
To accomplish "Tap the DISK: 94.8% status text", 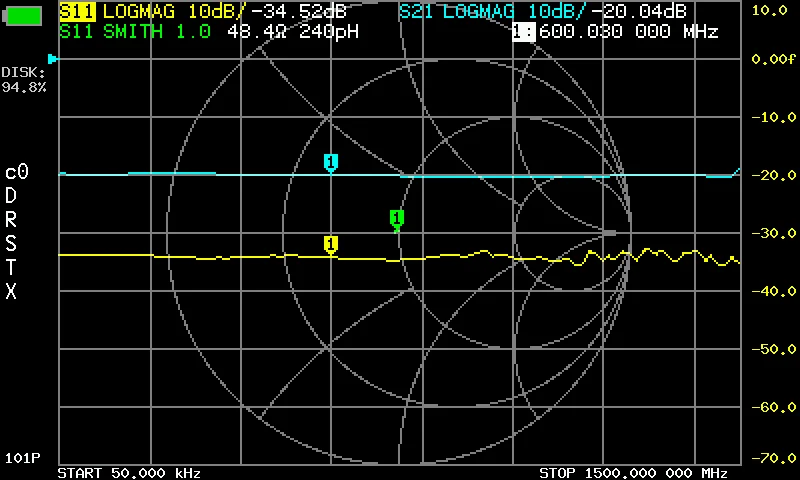I will coord(23,80).
